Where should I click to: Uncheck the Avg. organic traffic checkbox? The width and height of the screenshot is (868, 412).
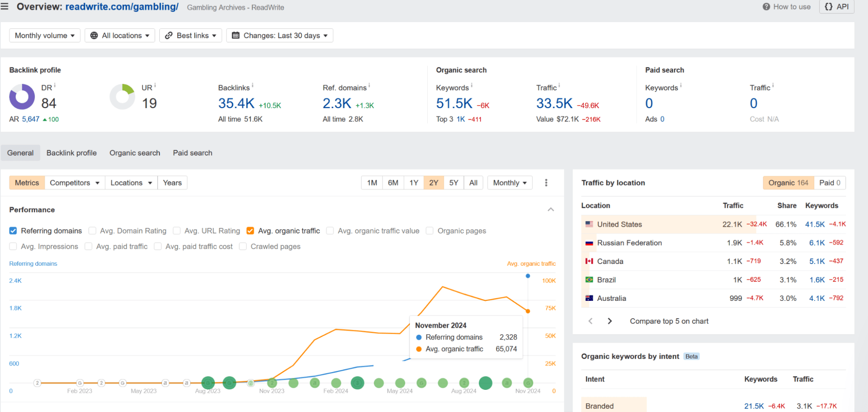(x=250, y=231)
